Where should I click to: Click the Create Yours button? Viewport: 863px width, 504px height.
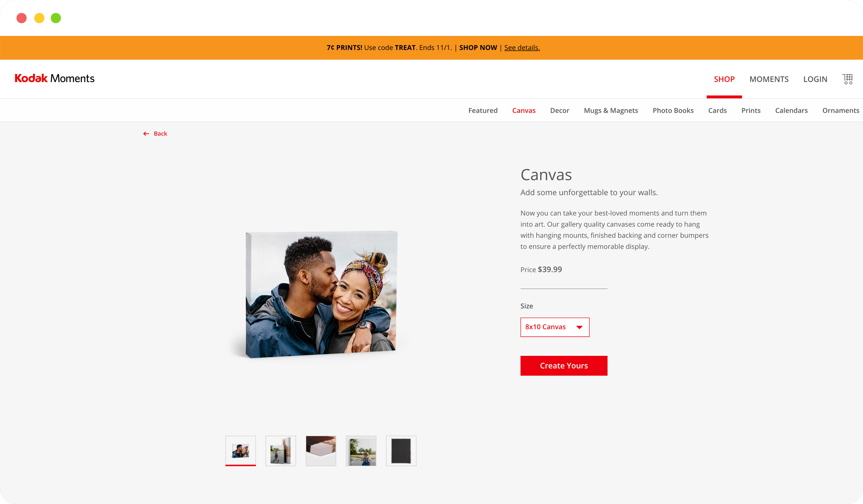564,366
